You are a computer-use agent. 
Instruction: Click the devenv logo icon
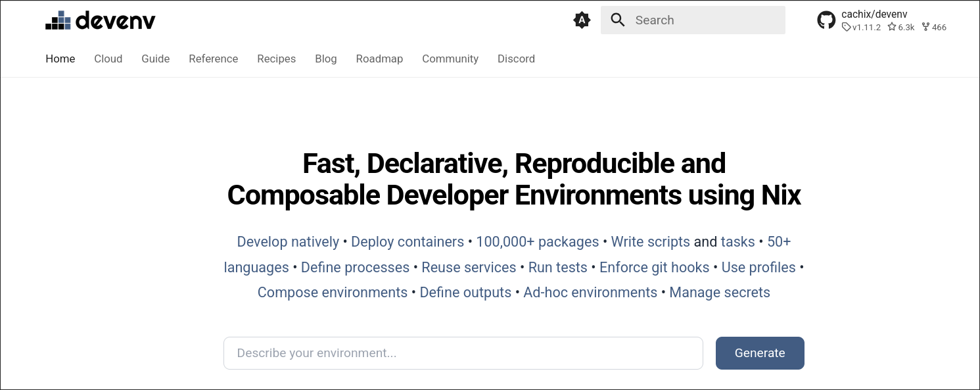(x=58, y=19)
